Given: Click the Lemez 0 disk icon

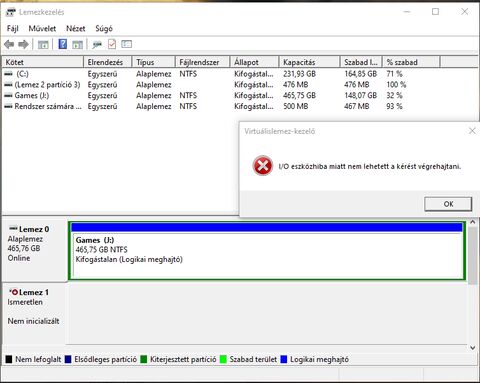Looking at the screenshot, I should pyautogui.click(x=13, y=229).
